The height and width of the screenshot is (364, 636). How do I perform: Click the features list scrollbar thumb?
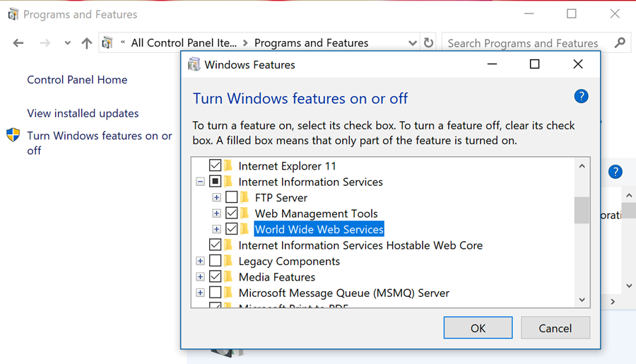pos(582,210)
